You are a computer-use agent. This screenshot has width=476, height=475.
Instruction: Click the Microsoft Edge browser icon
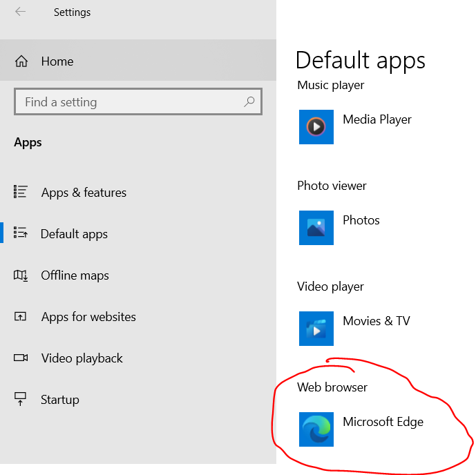[x=316, y=429]
